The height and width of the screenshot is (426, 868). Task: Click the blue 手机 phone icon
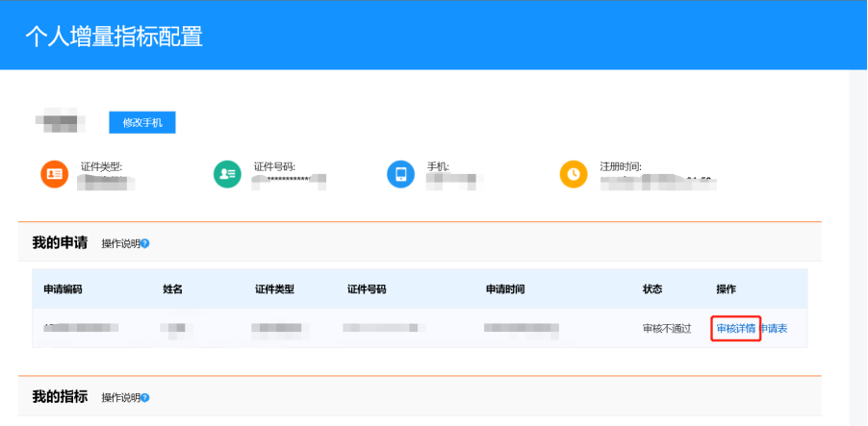pyautogui.click(x=400, y=174)
